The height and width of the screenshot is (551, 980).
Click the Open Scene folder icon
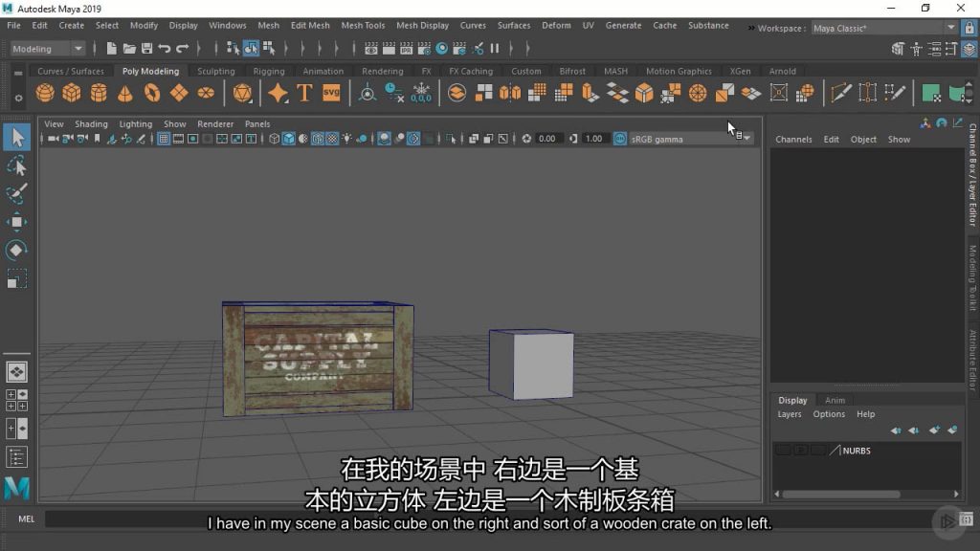(x=129, y=48)
